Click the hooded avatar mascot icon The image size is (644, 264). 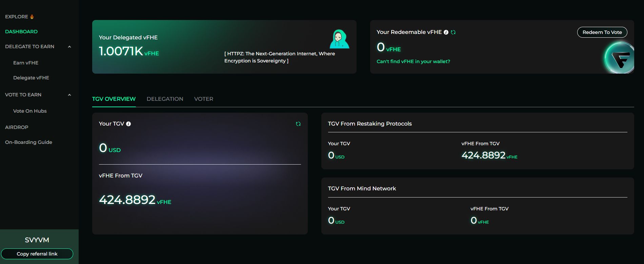click(339, 39)
